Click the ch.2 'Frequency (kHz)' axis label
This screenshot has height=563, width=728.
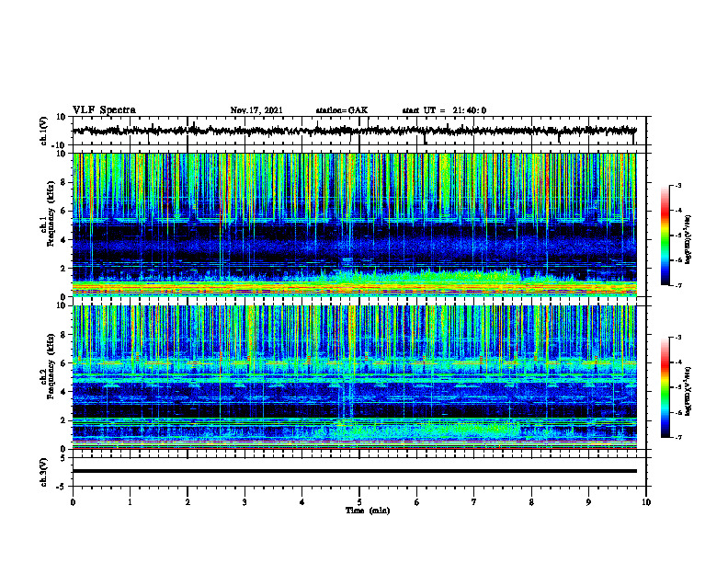tap(51, 366)
